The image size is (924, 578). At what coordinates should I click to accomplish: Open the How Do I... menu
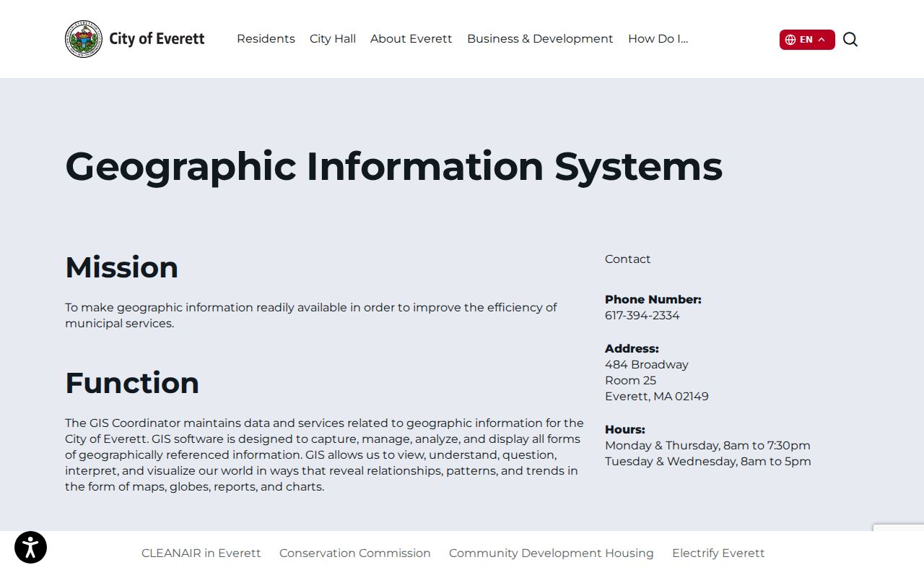(658, 39)
